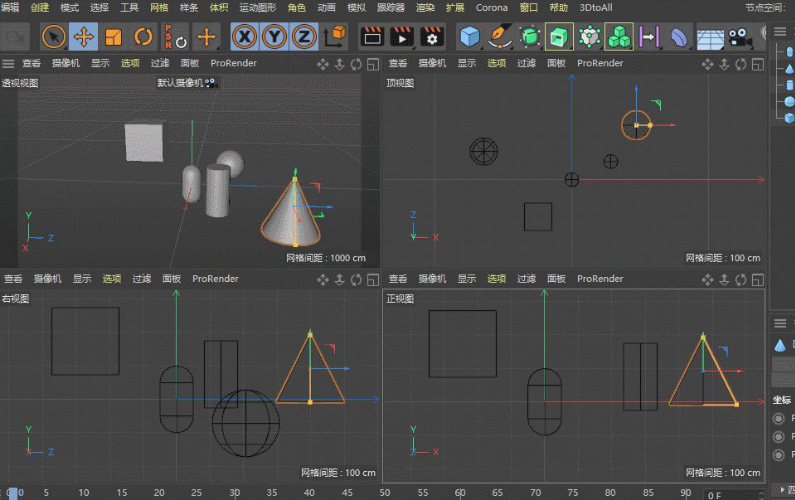The width and height of the screenshot is (795, 500).
Task: Click the Floor environment icon in the toolbar
Action: tap(710, 38)
